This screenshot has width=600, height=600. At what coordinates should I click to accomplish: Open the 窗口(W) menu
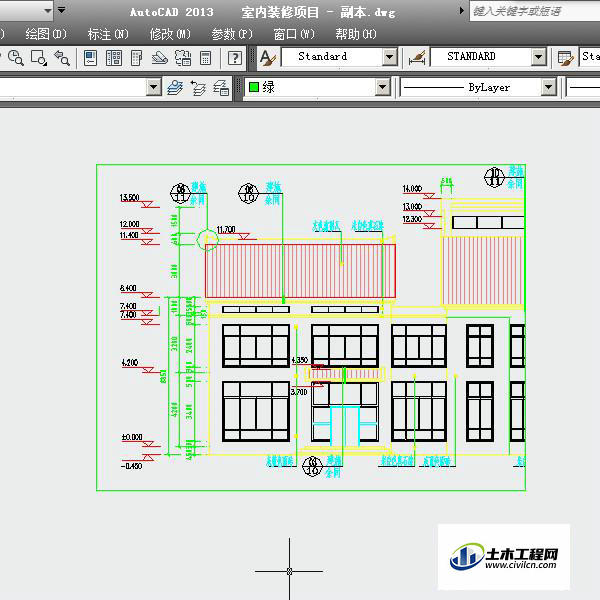pyautogui.click(x=294, y=34)
